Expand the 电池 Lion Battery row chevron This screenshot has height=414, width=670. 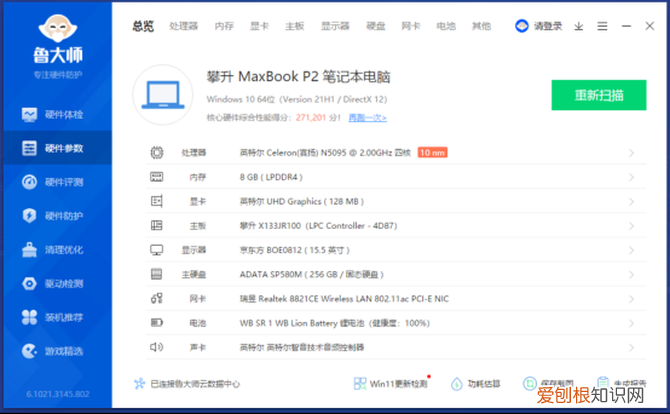coord(631,323)
